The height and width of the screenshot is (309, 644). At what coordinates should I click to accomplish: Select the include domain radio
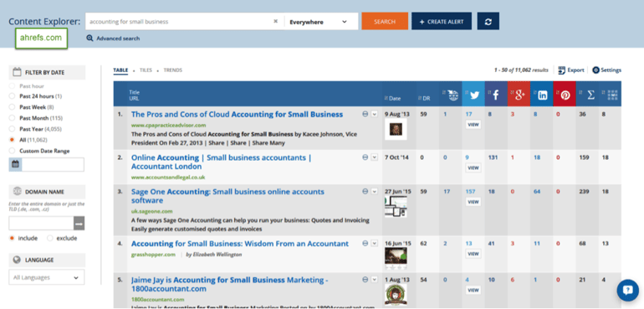point(12,238)
